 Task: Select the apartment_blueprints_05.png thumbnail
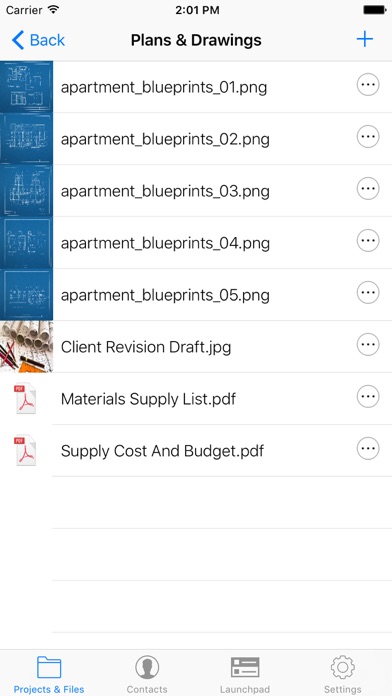tap(26, 295)
